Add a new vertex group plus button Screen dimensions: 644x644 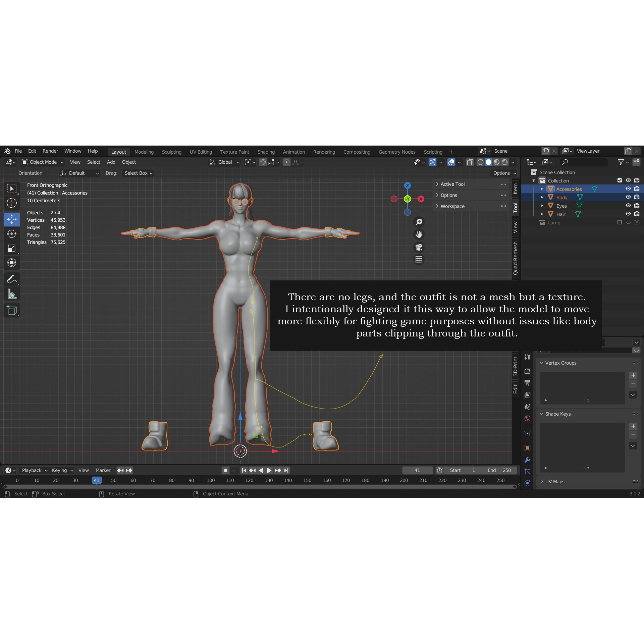tap(633, 375)
